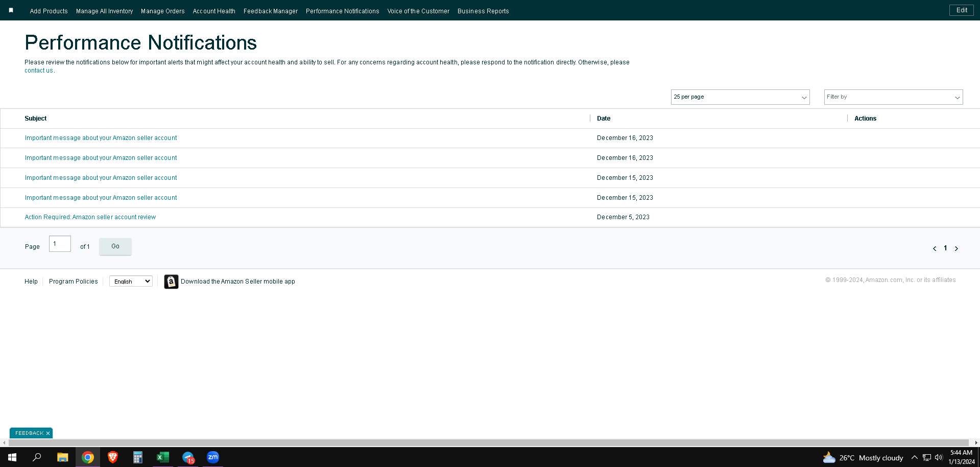This screenshot has width=980, height=467.
Task: Open volume control tray icon
Action: (x=939, y=457)
